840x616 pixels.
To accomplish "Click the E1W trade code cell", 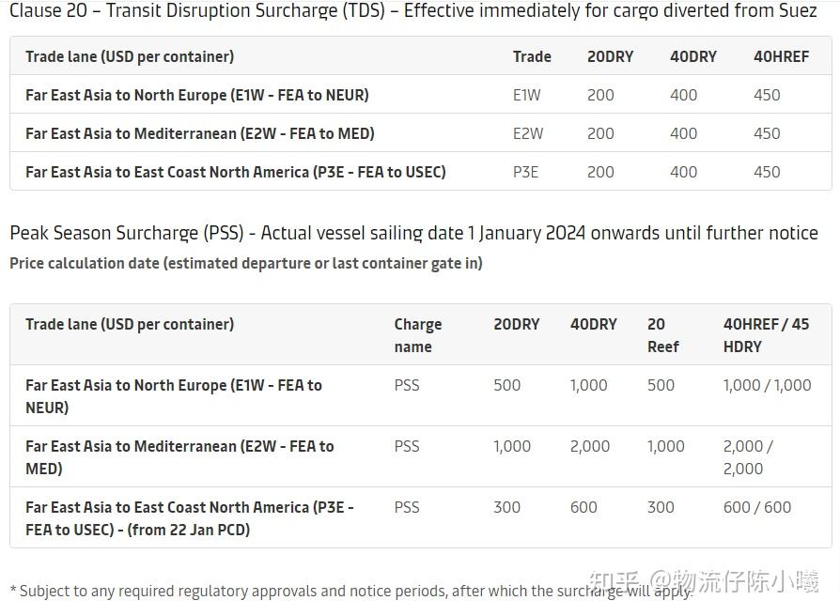I will pyautogui.click(x=527, y=95).
